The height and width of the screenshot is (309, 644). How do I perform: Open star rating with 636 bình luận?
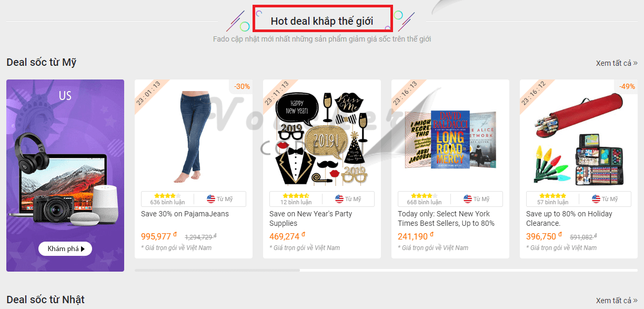click(x=167, y=196)
